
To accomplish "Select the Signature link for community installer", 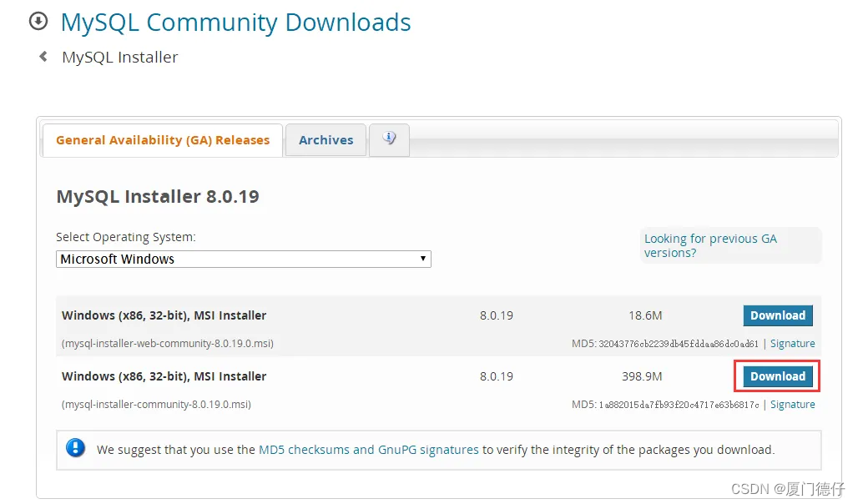I will pyautogui.click(x=792, y=404).
